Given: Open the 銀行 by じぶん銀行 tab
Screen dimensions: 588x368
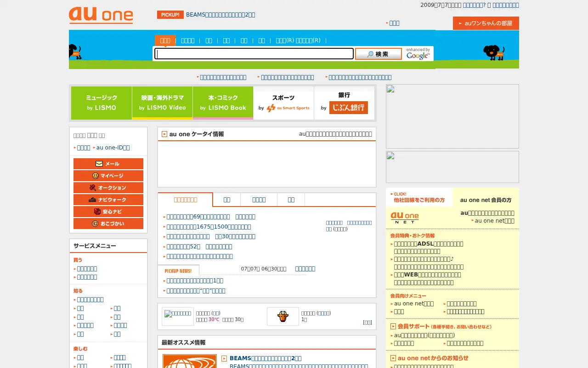Looking at the screenshot, I should click(344, 103).
